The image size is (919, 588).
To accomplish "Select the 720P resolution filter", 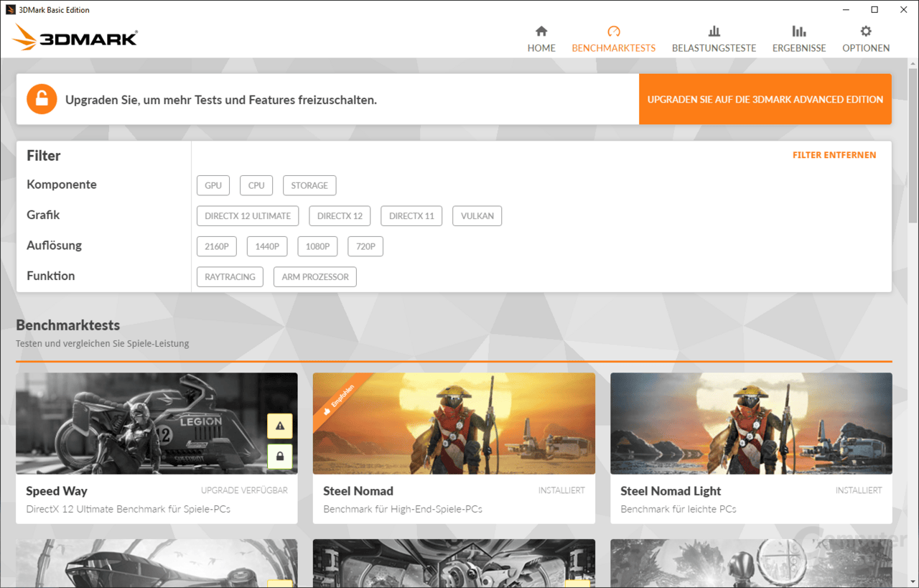I will 365,246.
